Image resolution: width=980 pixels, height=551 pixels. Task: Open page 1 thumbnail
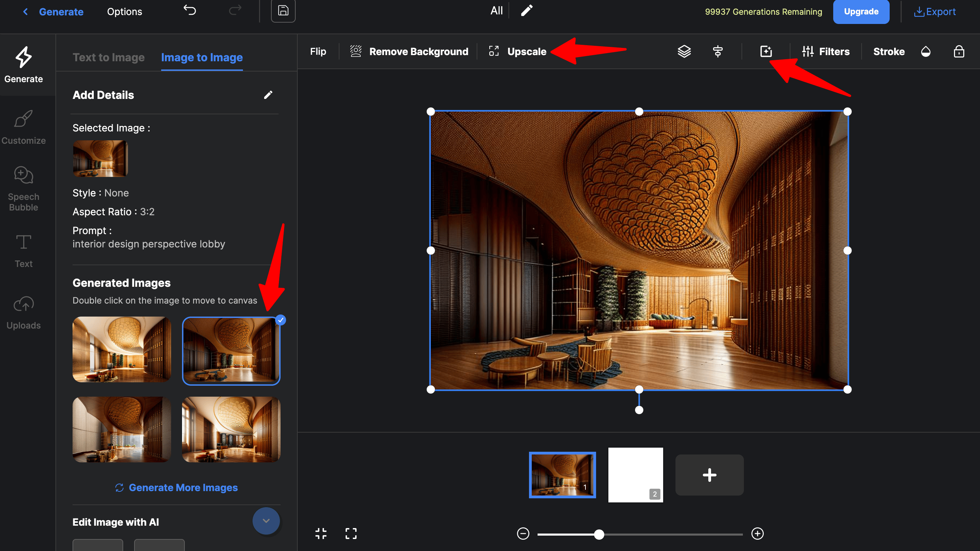562,475
